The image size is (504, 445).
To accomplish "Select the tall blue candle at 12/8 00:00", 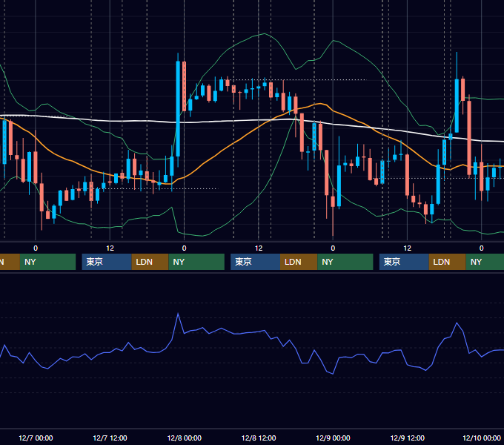I will point(178,109).
